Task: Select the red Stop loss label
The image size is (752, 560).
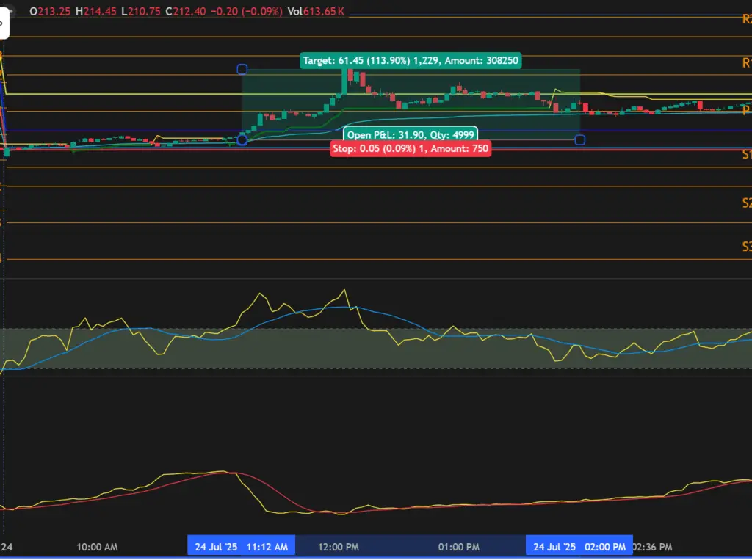Action: coord(411,148)
